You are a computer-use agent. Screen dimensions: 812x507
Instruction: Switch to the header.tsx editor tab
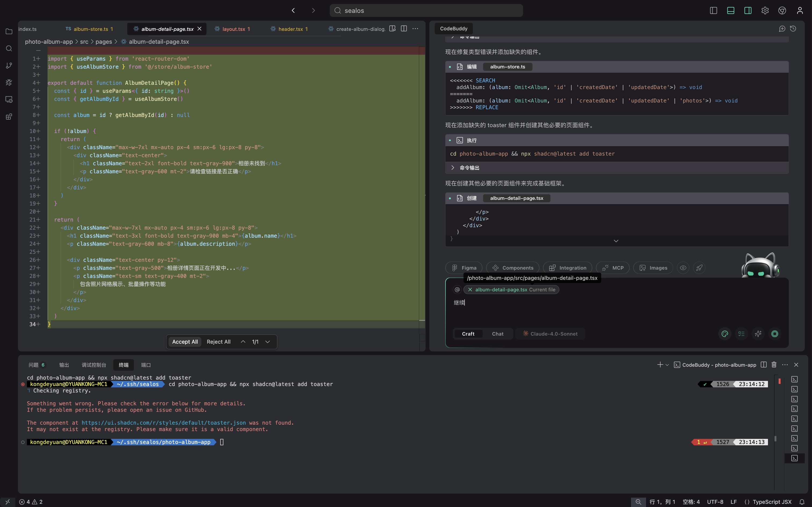pyautogui.click(x=290, y=29)
